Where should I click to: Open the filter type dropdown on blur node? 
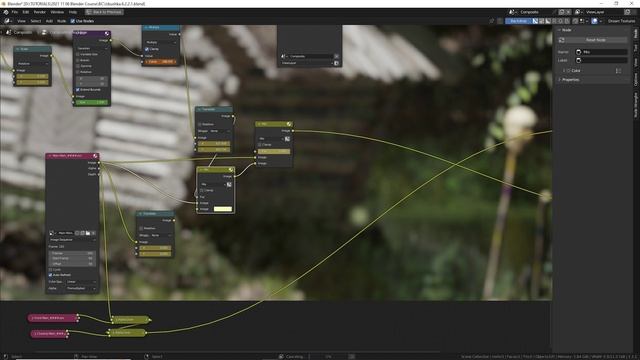coord(92,48)
